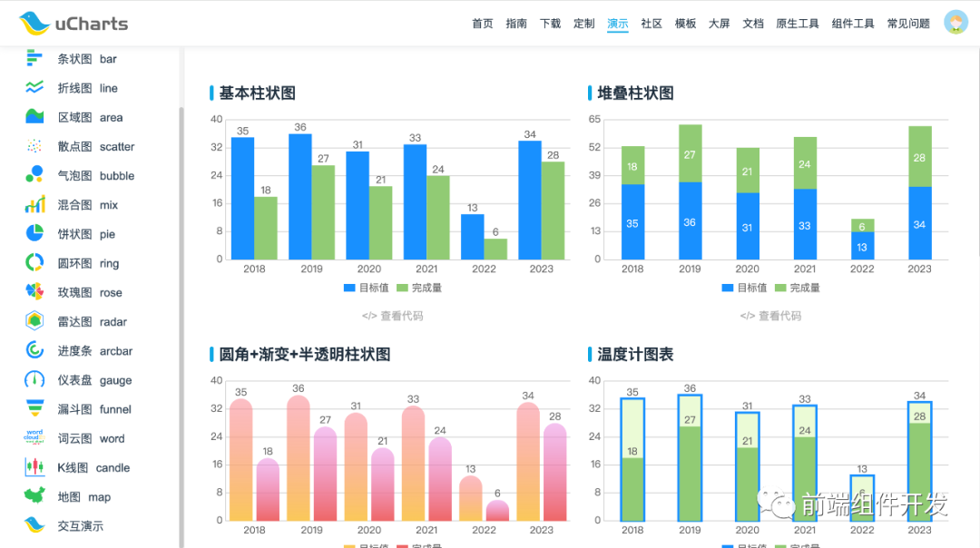The image size is (980, 548).
Task: Open the user avatar in header
Action: (955, 23)
